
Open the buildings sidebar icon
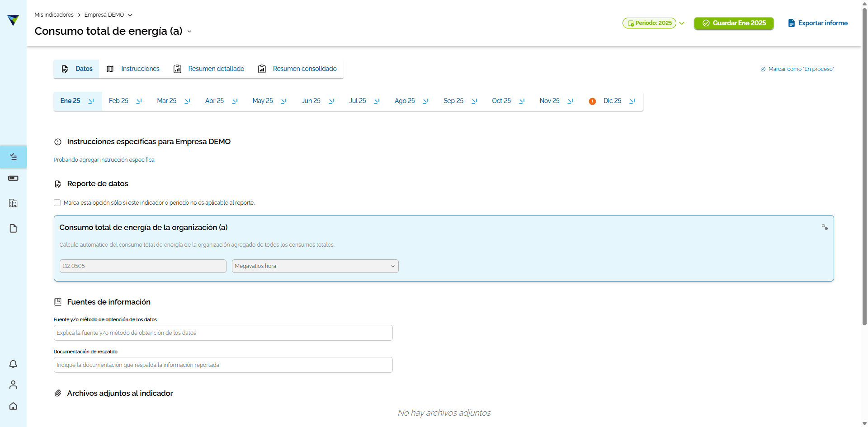coord(13,203)
